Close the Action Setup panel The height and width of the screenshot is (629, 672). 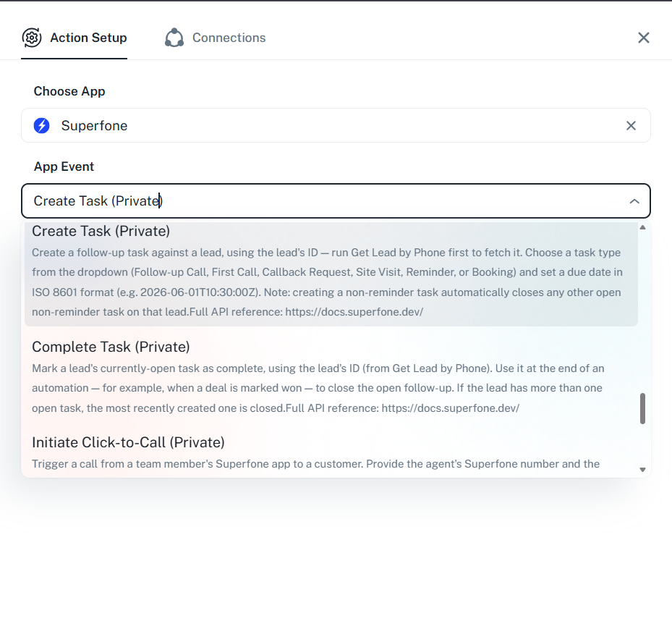pyautogui.click(x=644, y=38)
